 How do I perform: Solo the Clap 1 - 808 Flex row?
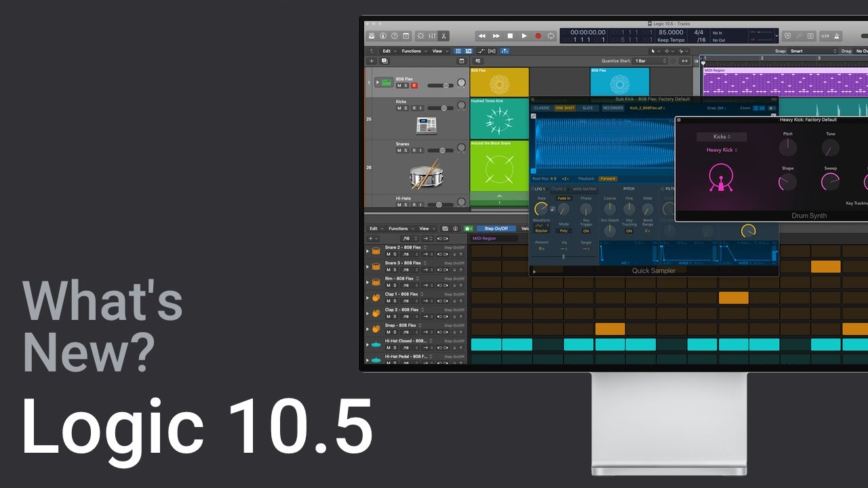click(x=396, y=301)
